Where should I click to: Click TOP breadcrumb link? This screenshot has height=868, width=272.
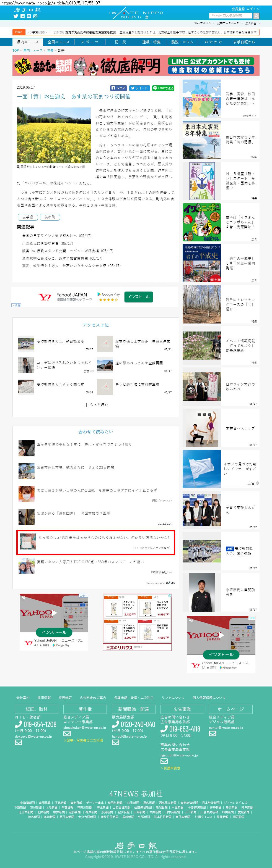(x=15, y=51)
